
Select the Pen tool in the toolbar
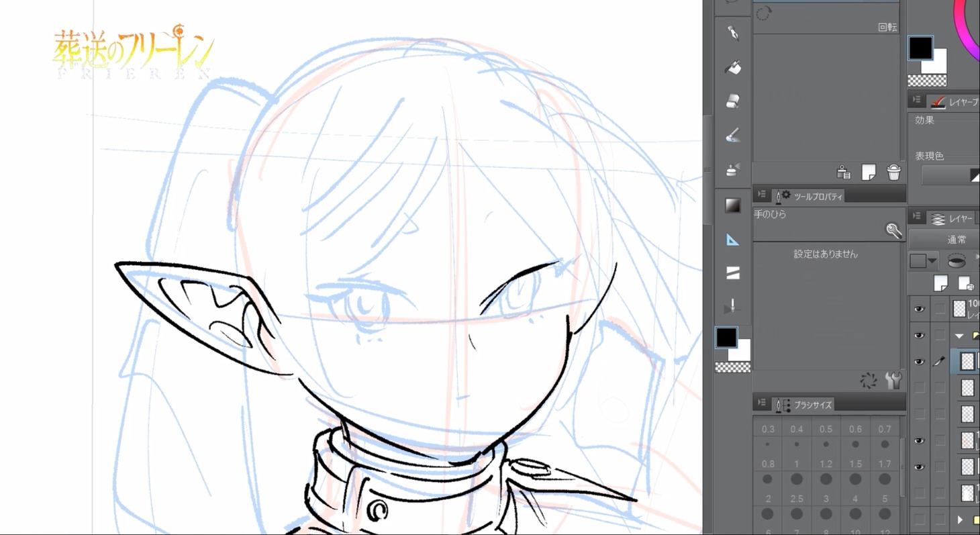(x=733, y=33)
